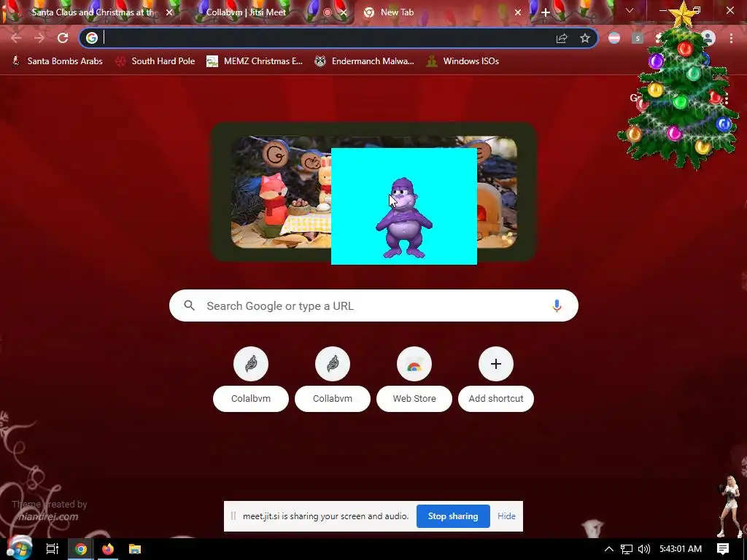Open South Hard Pole bookmark
The image size is (747, 560).
(155, 61)
